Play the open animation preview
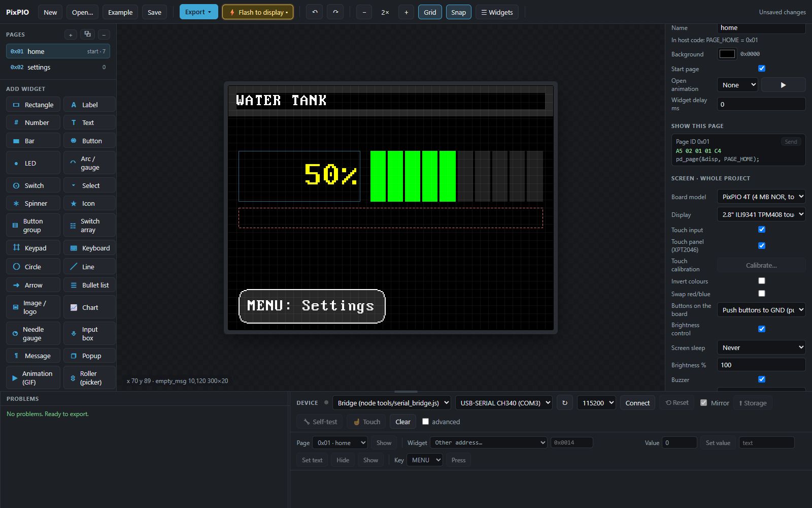Image resolution: width=812 pixels, height=508 pixels. [x=783, y=85]
